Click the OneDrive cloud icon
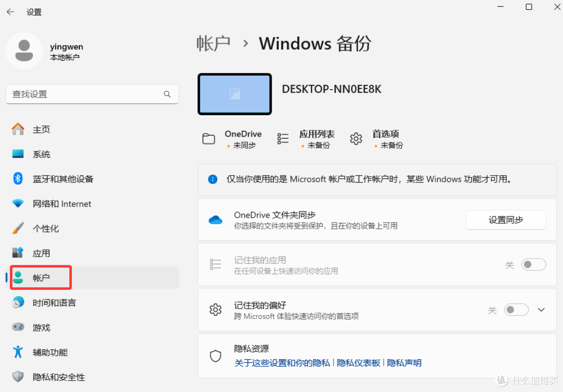The image size is (563, 392). coord(215,219)
